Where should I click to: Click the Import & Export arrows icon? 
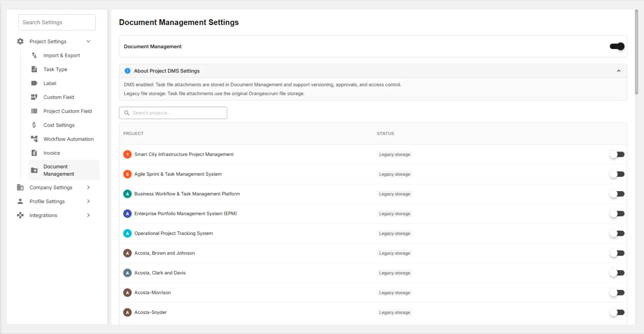click(34, 55)
